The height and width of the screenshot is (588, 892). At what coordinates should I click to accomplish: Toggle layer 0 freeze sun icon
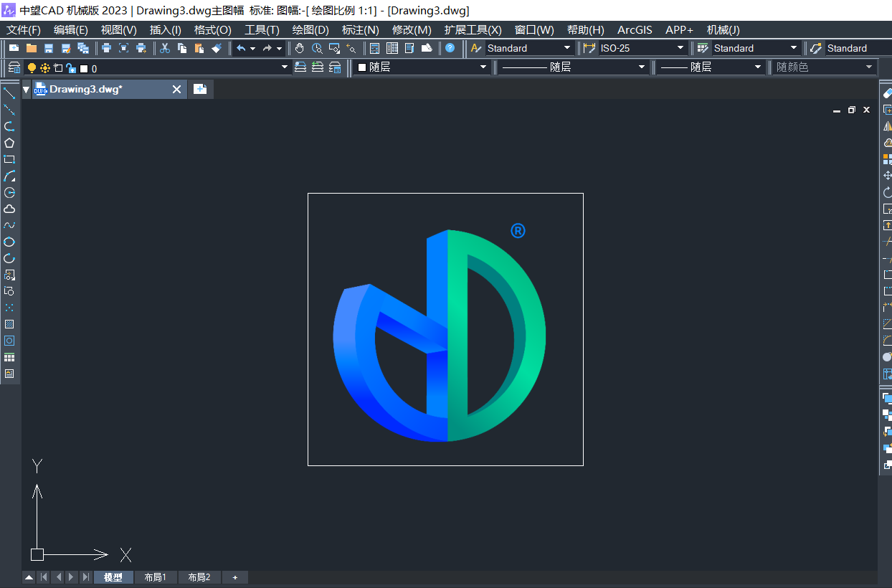[44, 68]
